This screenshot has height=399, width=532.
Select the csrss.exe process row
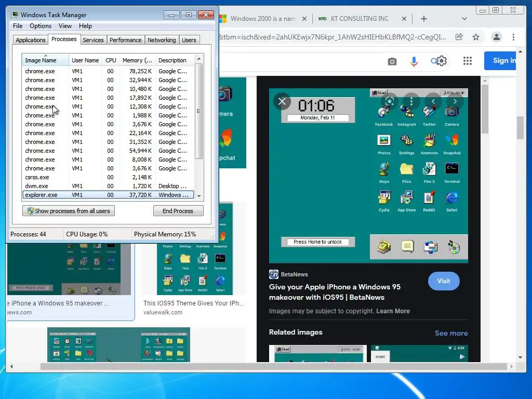point(108,177)
